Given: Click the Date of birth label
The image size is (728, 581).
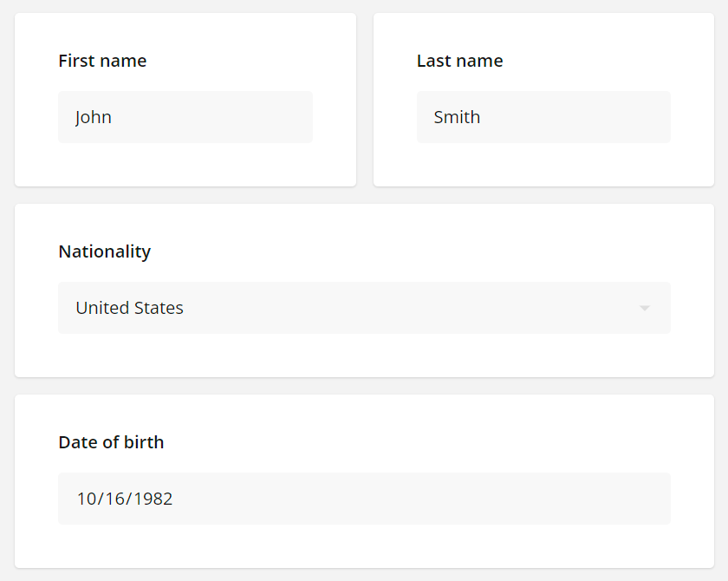Looking at the screenshot, I should (x=111, y=442).
